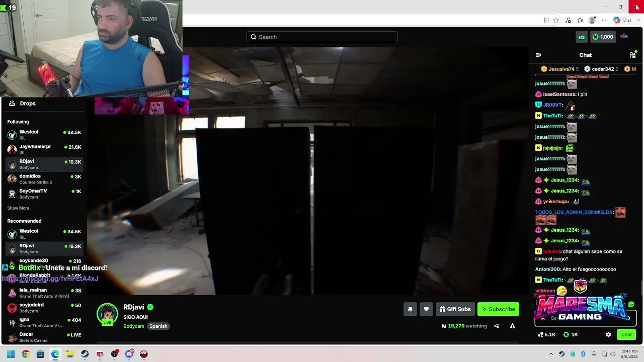Collapse the chat panel with the arrow icon

coord(538,55)
